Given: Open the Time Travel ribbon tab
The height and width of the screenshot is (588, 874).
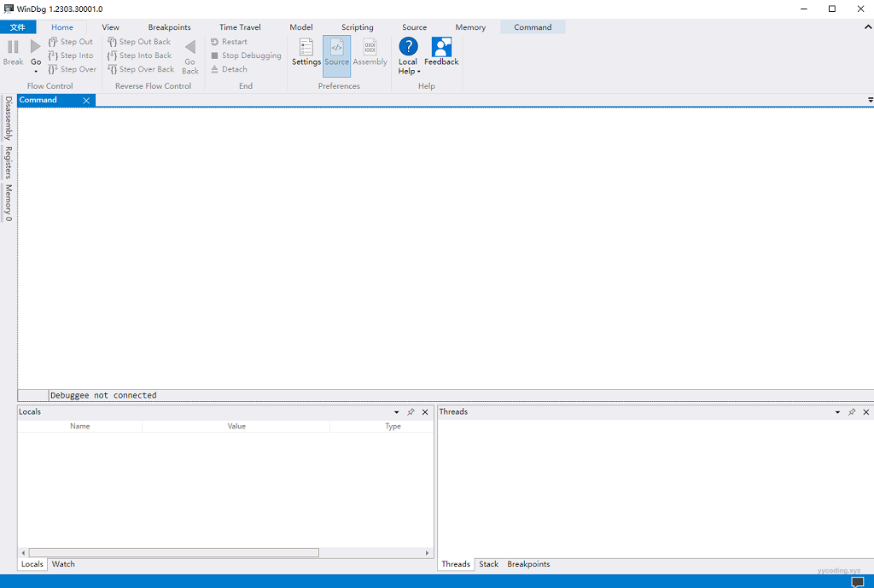Looking at the screenshot, I should pyautogui.click(x=240, y=27).
